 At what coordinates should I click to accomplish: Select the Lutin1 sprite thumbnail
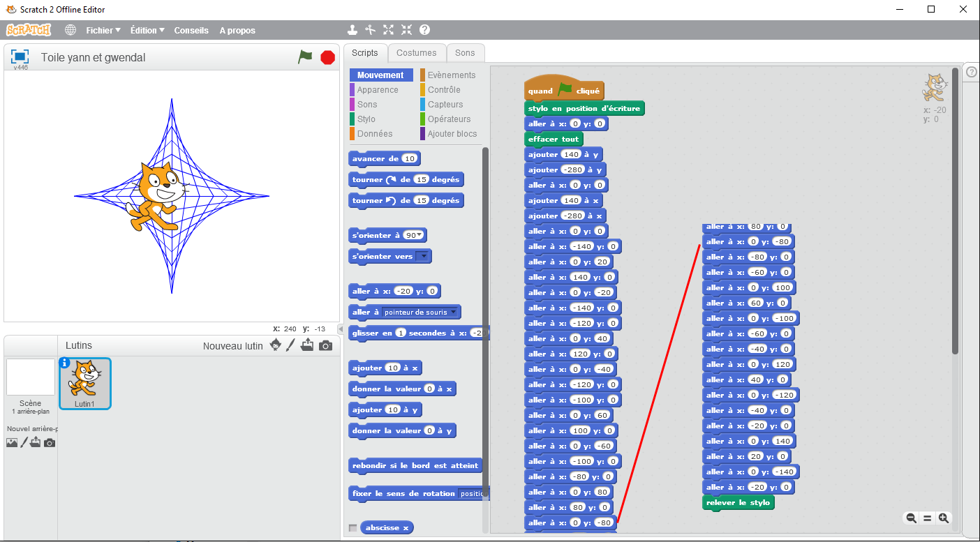click(x=85, y=383)
